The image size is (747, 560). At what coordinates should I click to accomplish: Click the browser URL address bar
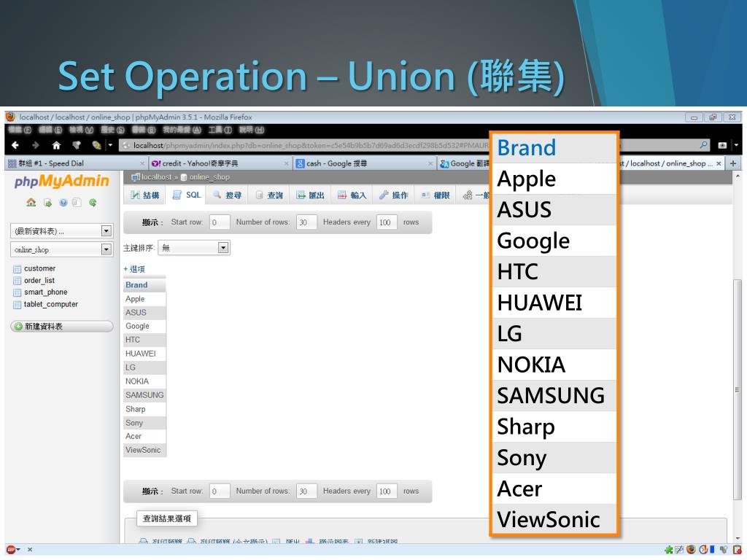(x=305, y=145)
